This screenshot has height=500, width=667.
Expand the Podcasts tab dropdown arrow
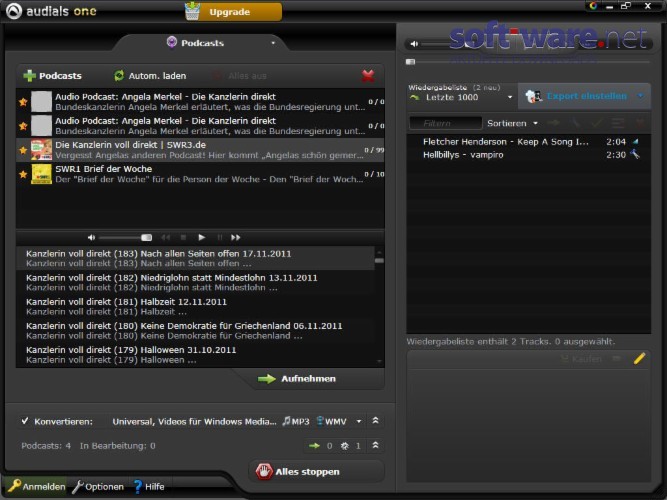273,43
